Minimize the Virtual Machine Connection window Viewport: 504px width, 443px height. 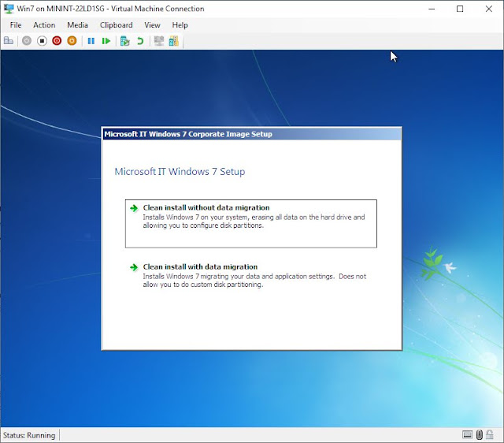[432, 9]
